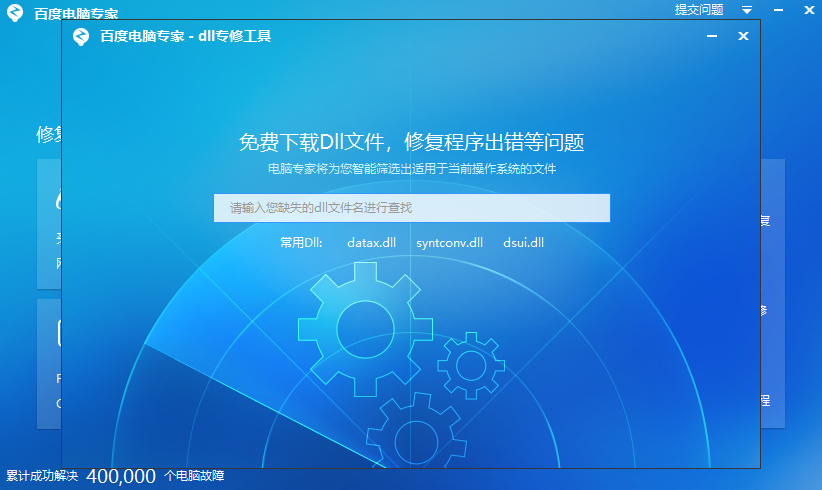This screenshot has width=822, height=490.
Task: Click the 常用Dll: label
Action: (x=301, y=243)
